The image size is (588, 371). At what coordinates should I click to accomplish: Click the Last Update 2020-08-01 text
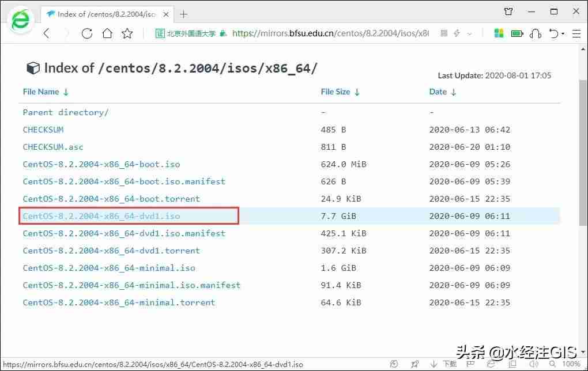coord(494,75)
